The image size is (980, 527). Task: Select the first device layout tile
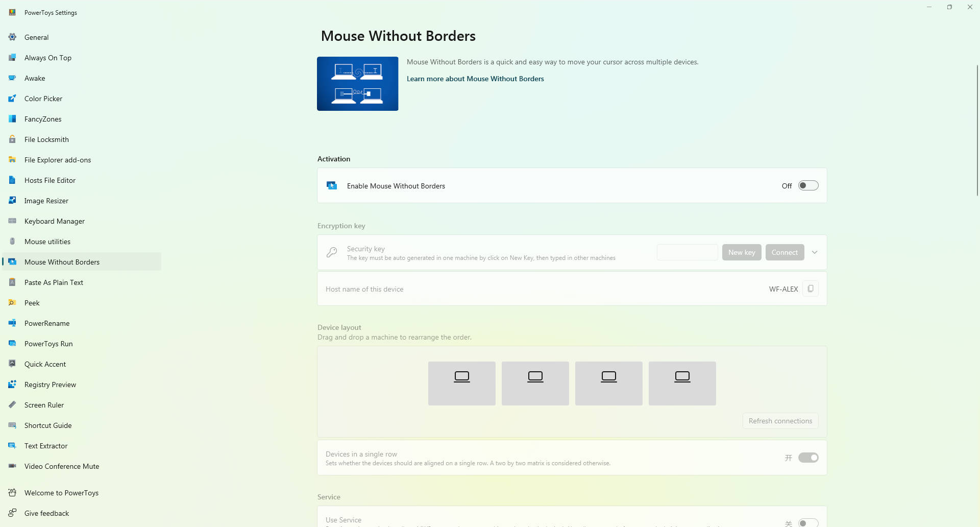tap(461, 384)
